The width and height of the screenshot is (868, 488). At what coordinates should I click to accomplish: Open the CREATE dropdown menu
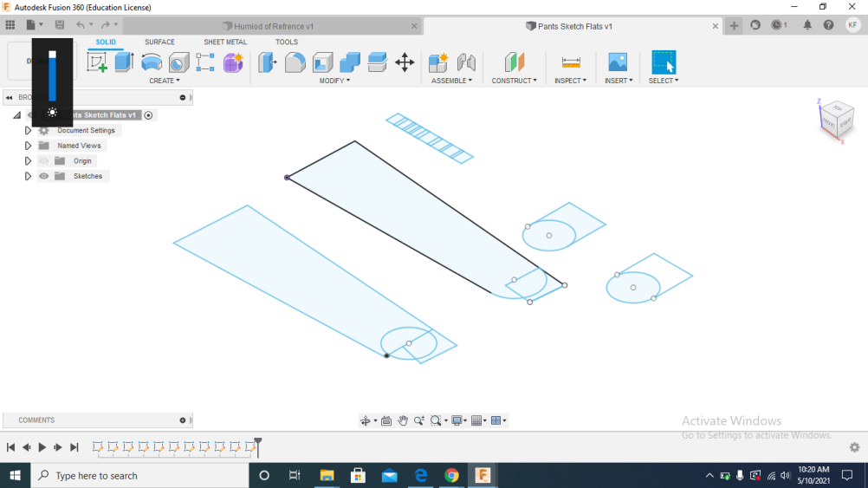tap(164, 81)
